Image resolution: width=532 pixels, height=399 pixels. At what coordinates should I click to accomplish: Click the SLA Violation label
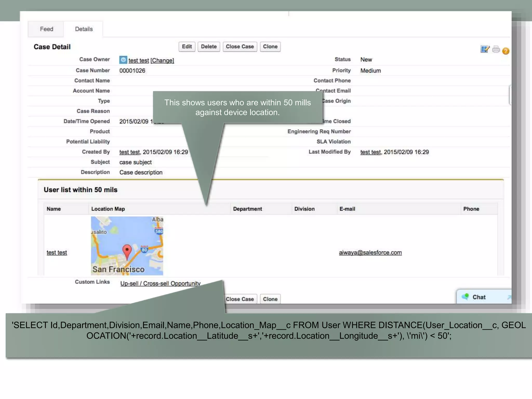click(334, 142)
